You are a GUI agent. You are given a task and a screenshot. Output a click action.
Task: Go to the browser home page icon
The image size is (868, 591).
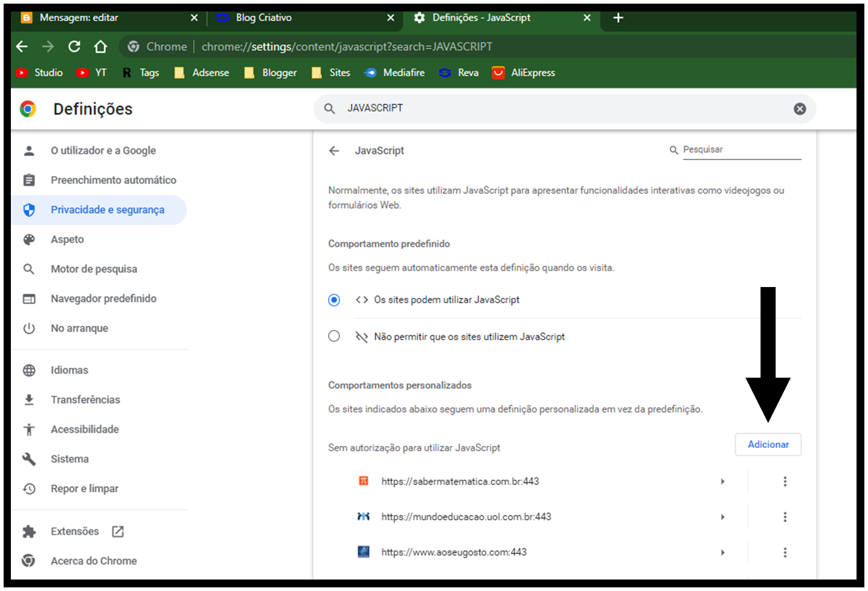pos(100,47)
